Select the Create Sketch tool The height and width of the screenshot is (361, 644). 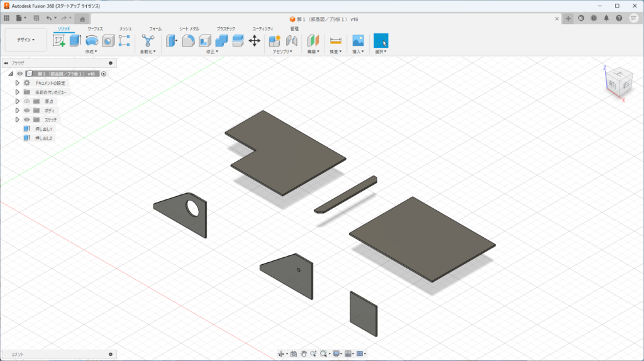click(x=58, y=41)
